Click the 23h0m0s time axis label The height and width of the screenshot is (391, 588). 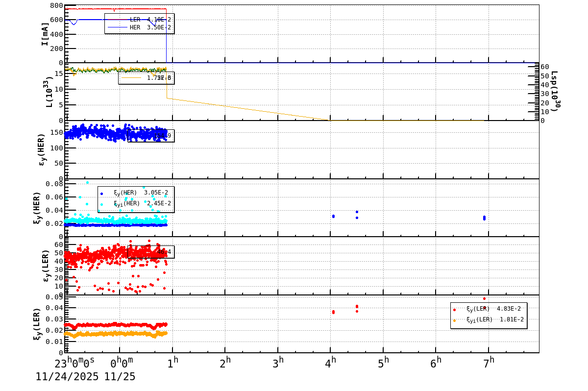click(x=74, y=363)
